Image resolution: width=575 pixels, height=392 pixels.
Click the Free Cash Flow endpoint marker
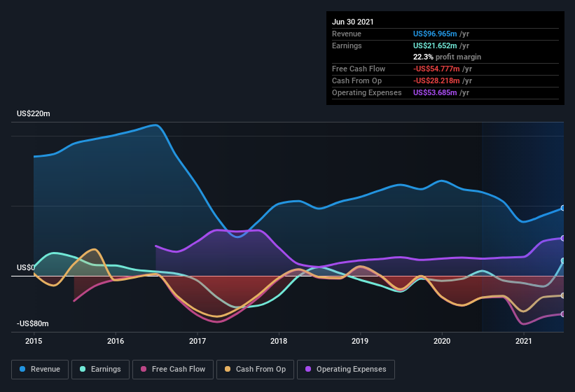tap(563, 314)
